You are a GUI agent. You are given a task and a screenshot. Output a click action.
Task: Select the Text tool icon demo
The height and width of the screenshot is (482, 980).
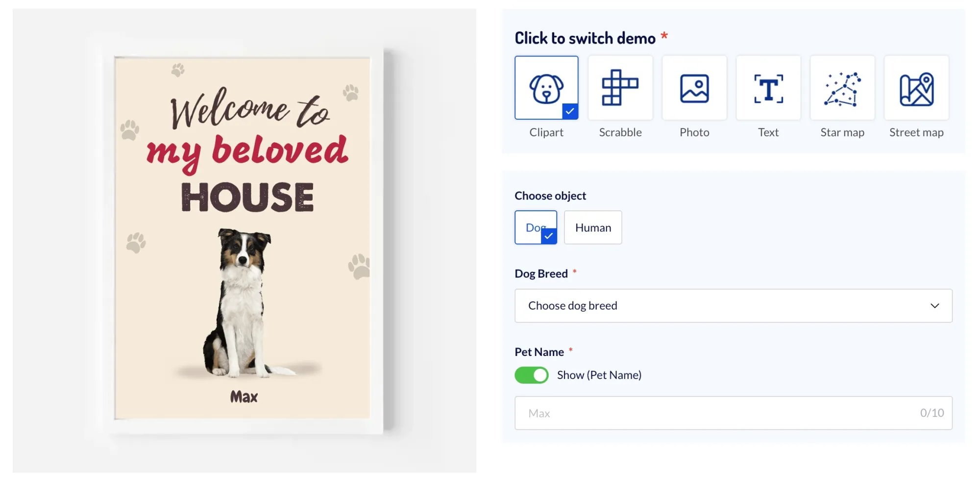click(x=768, y=88)
